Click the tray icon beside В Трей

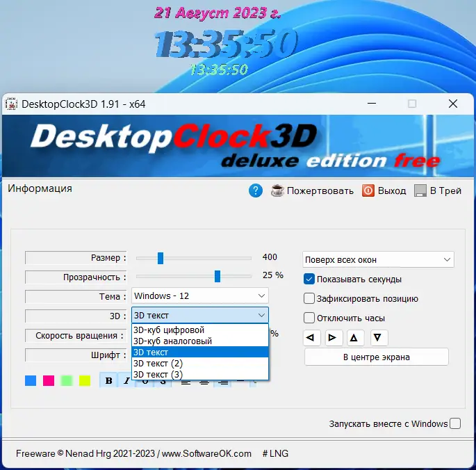click(420, 191)
